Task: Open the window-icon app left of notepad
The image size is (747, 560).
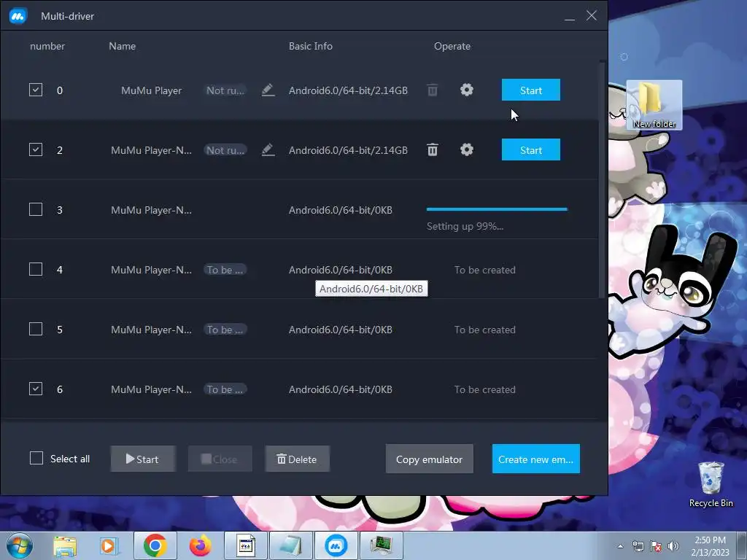Action: coord(246,545)
